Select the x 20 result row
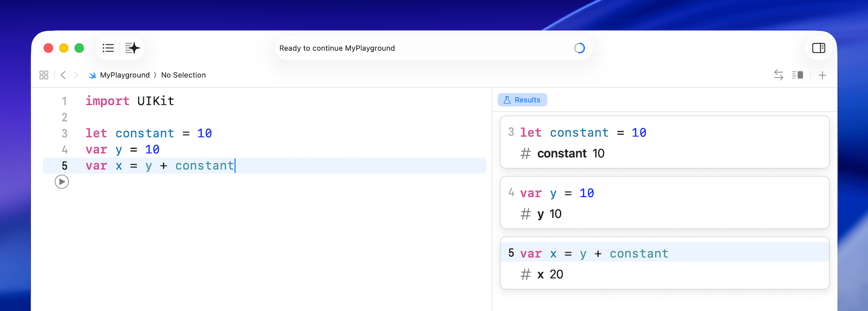 tap(550, 274)
